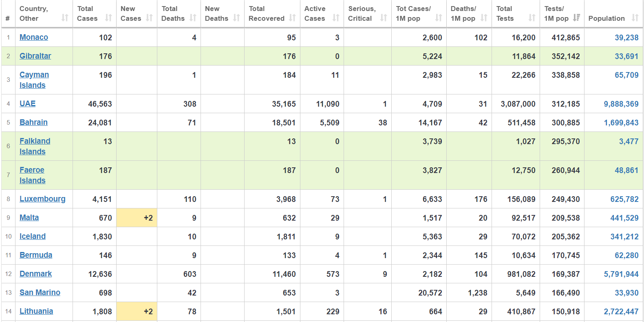Select Luxembourg total recovered 3,968
Image resolution: width=644 pixels, height=322 pixels.
[286, 199]
